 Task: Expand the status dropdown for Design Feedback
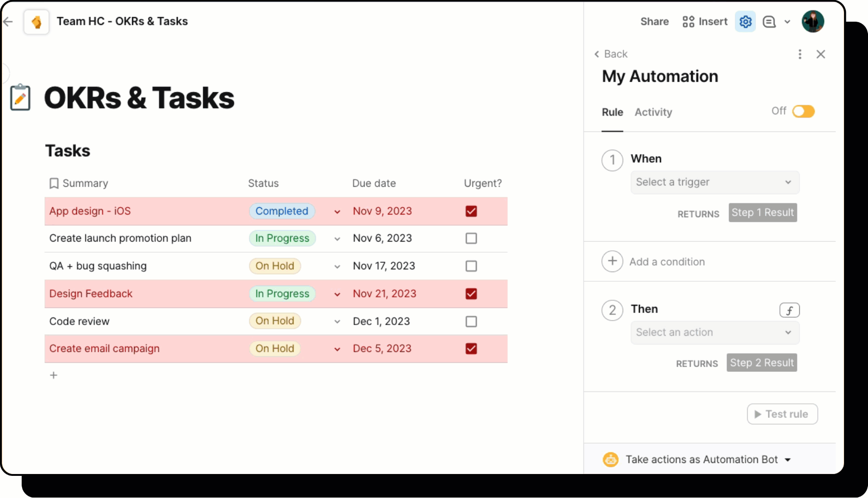(337, 294)
